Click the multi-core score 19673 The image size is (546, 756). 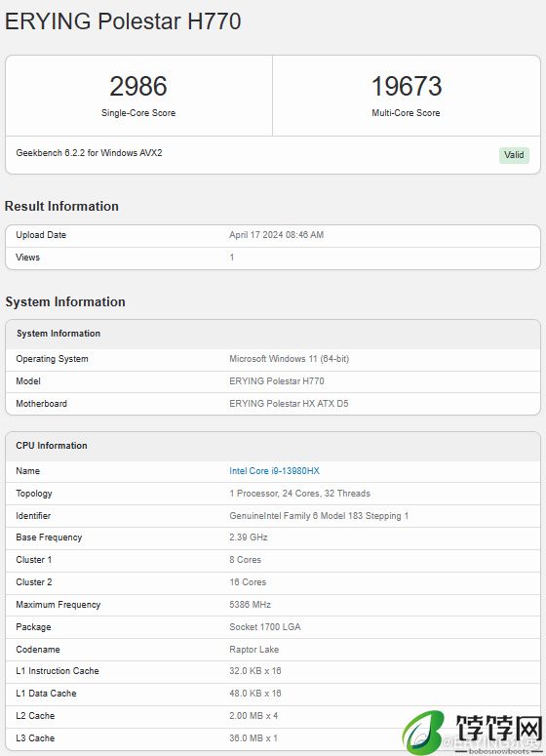click(x=407, y=86)
